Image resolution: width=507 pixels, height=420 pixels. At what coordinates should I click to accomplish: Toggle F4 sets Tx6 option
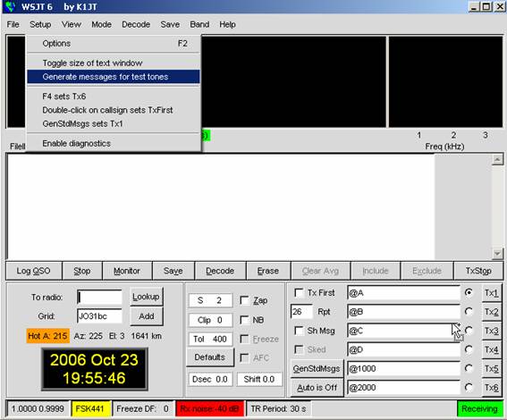pyautogui.click(x=114, y=97)
